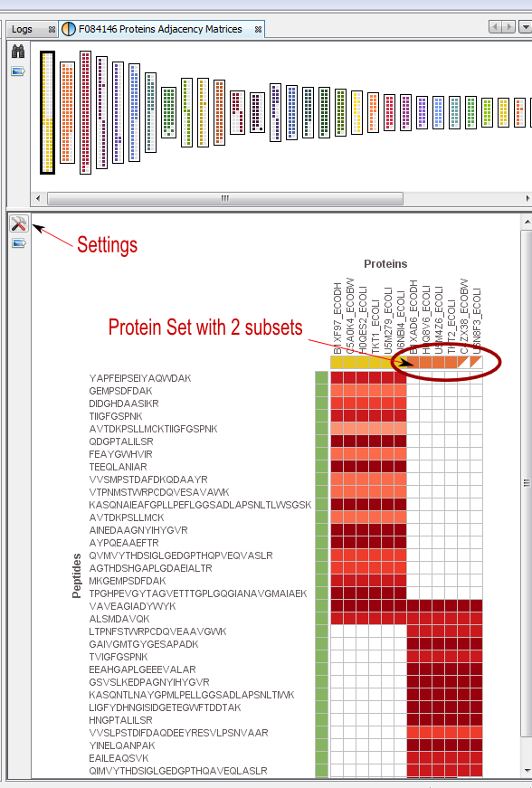
Task: Select peptide VVSMPSTDAFDKQDAAYR
Action: [x=148, y=479]
